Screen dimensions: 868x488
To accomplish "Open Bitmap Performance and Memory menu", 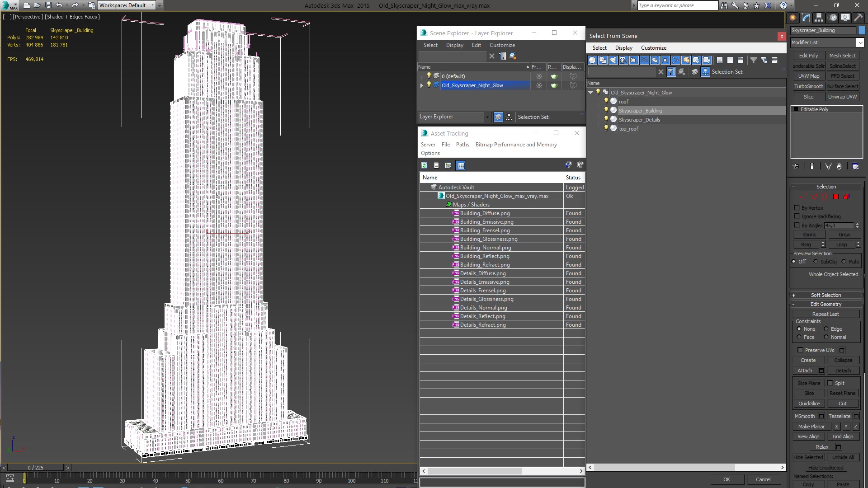I will [516, 145].
